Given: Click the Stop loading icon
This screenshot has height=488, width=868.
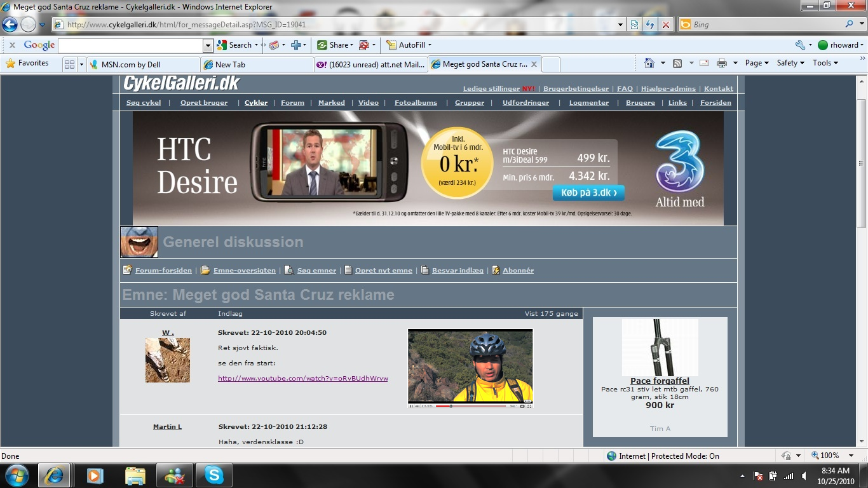Looking at the screenshot, I should 665,25.
